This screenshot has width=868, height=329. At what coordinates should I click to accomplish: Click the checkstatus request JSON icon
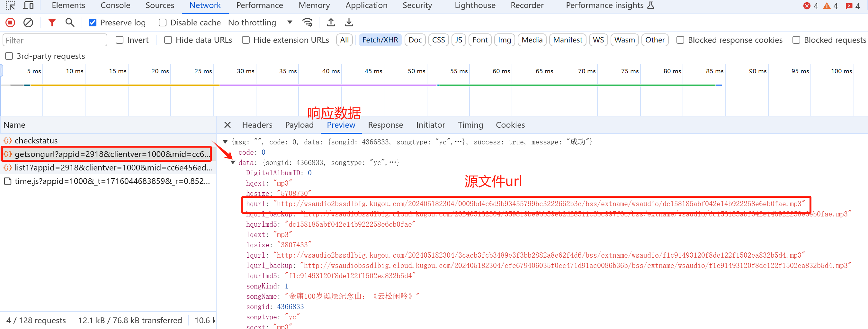click(8, 141)
